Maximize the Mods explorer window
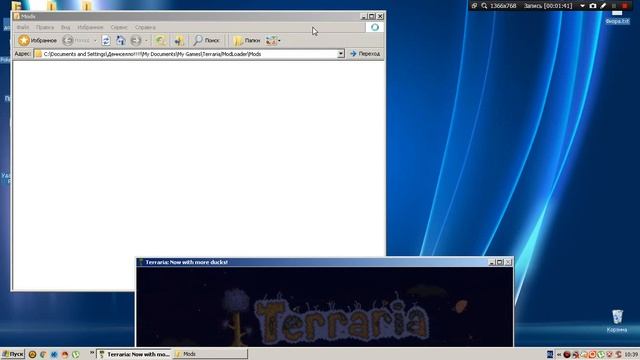 click(372, 16)
